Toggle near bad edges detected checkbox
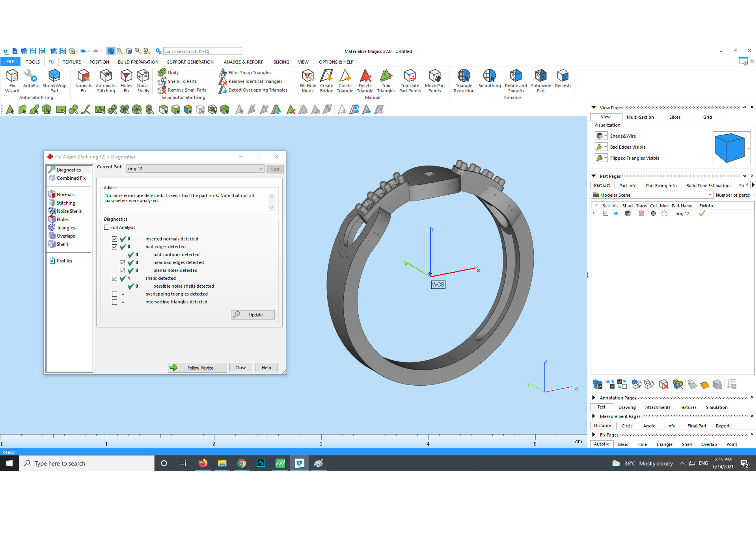Screen dimensions: 756x534 click(122, 262)
